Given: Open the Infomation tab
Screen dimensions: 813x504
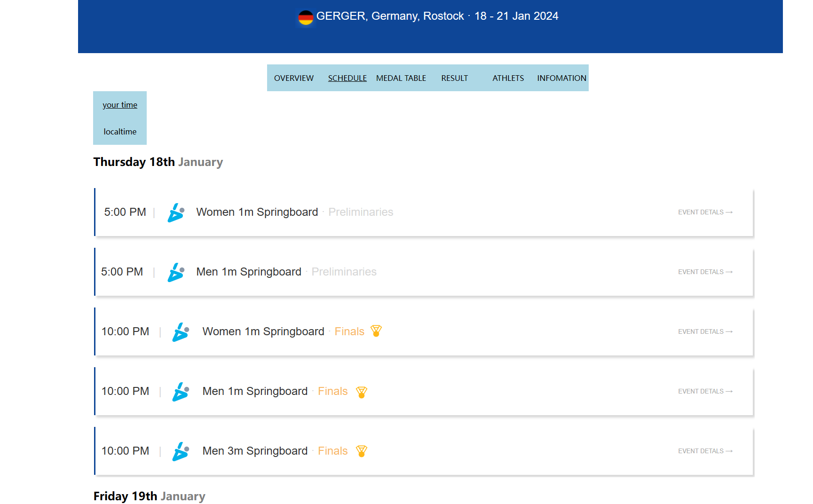Looking at the screenshot, I should coord(561,78).
